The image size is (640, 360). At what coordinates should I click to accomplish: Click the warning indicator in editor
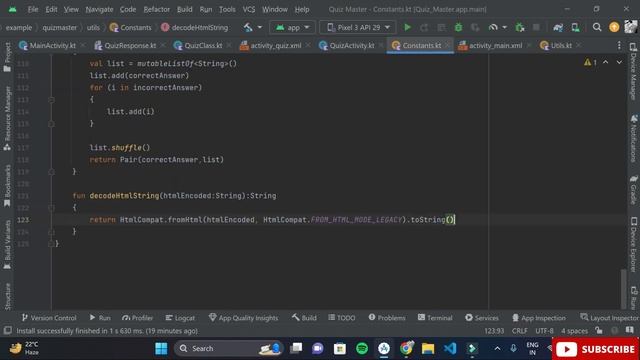(x=590, y=62)
